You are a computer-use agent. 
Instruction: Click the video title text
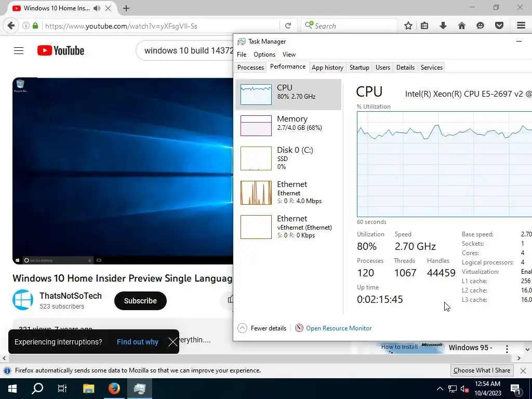(x=123, y=278)
